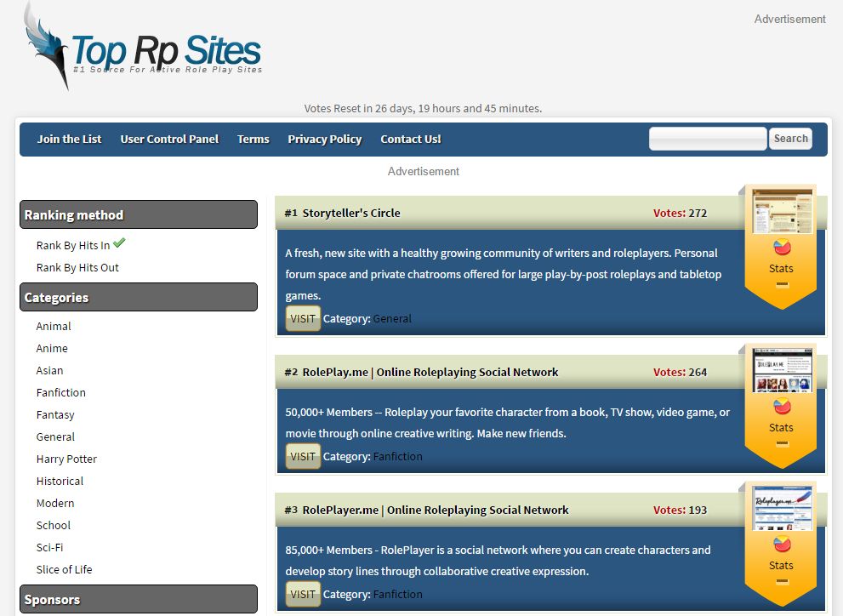This screenshot has height=616, width=843.
Task: Click the Sponsors panel header
Action: [139, 599]
